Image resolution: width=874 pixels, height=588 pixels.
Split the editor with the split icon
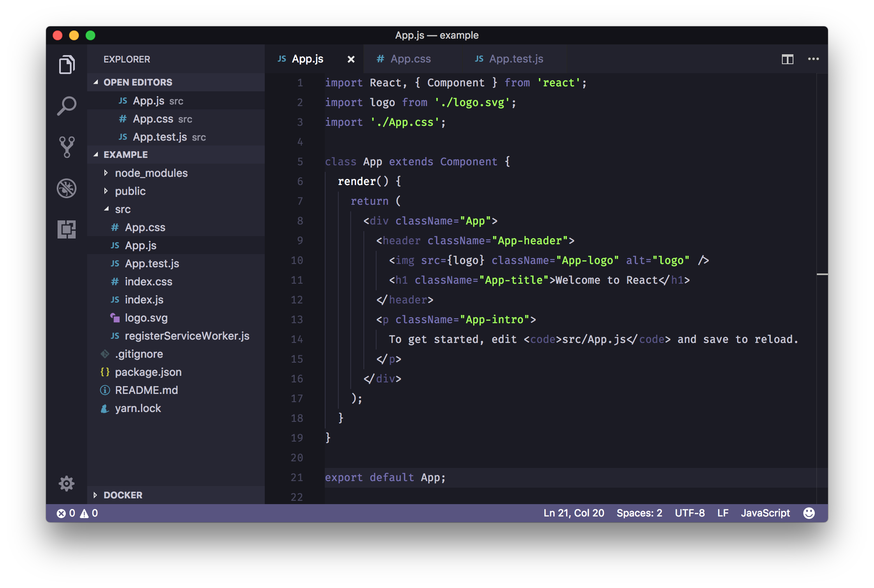tap(787, 59)
